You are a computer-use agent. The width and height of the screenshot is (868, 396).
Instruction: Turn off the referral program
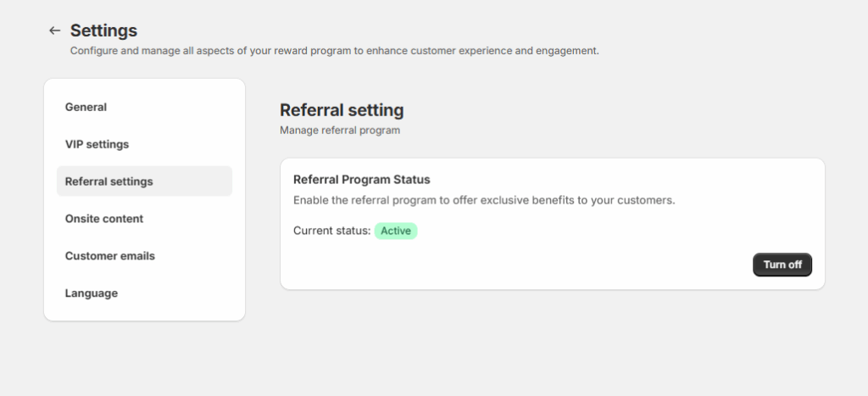tap(782, 265)
